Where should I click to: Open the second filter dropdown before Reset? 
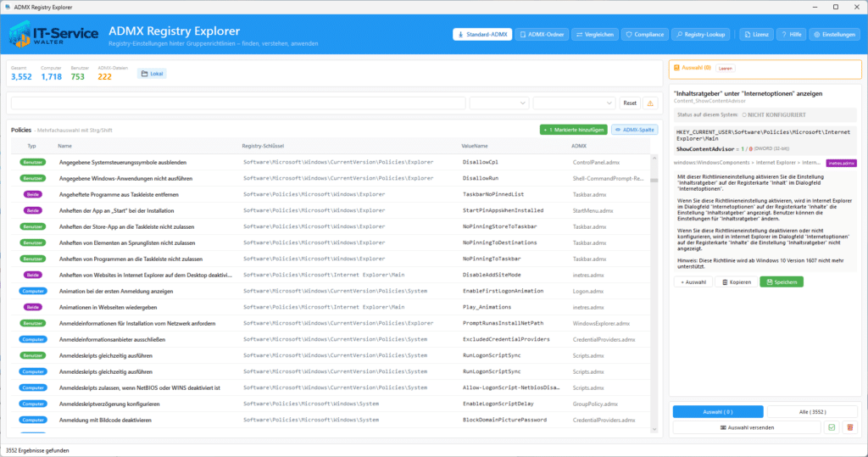[x=574, y=103]
